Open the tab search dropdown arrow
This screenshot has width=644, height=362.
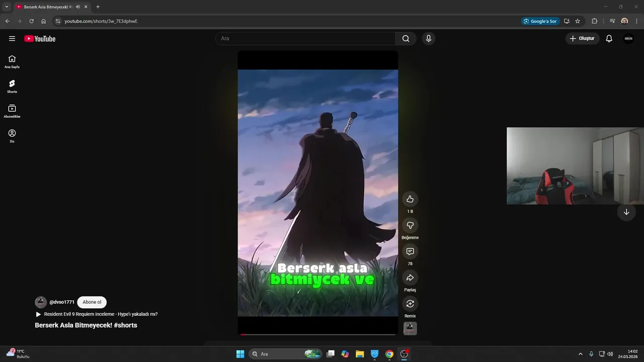tap(7, 7)
